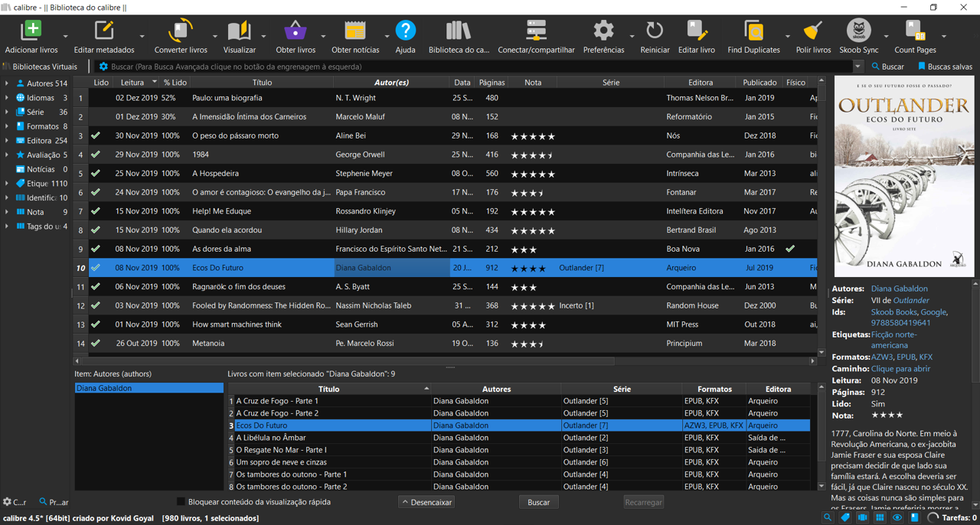The image size is (980, 525).
Task: Click the tag browser find button
Action: point(54,502)
